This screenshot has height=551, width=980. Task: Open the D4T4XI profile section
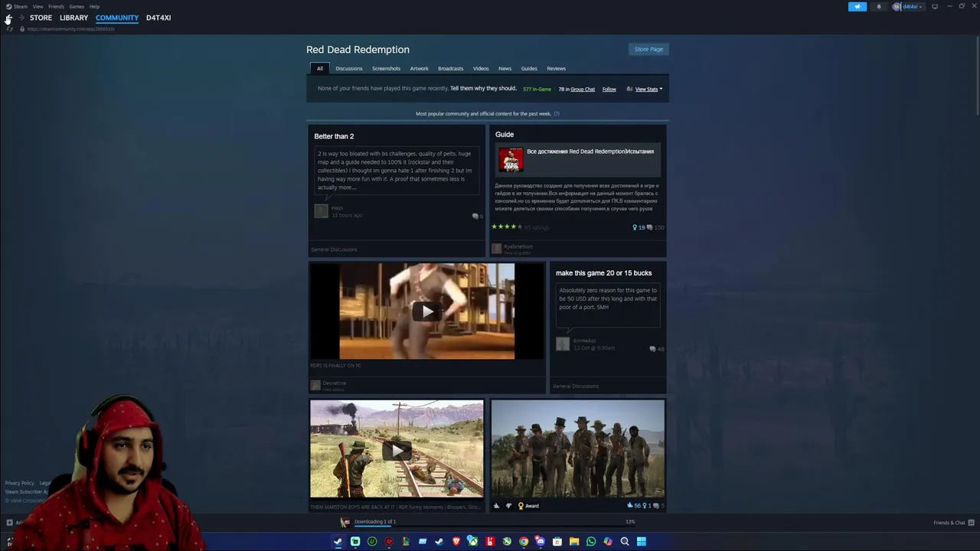pos(158,18)
